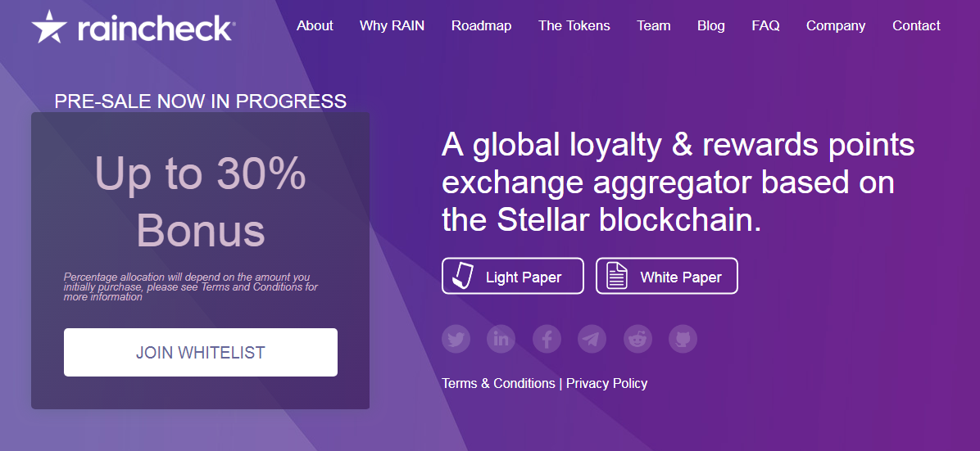Click the Facebook social icon
980x451 pixels.
point(547,339)
